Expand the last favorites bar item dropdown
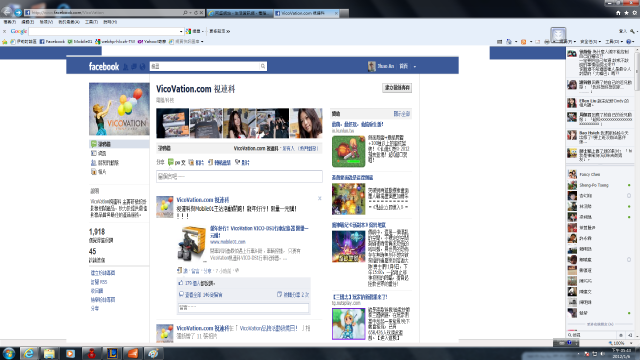This screenshot has height=360, width=640. [x=202, y=42]
